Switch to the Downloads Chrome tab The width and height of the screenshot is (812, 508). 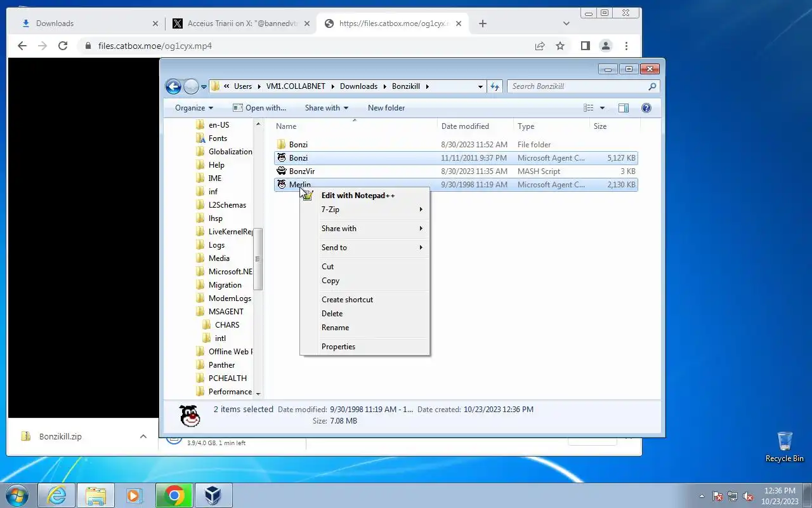point(89,23)
